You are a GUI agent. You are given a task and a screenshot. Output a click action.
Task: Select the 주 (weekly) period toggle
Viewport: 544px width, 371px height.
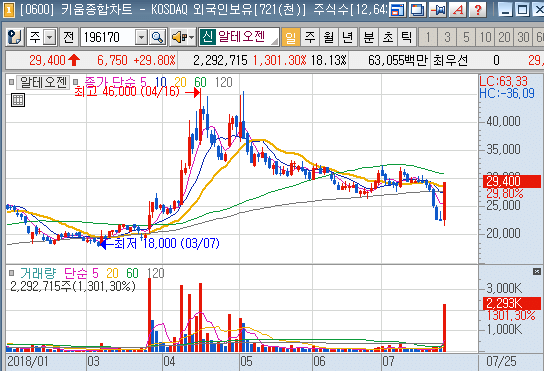pyautogui.click(x=310, y=37)
